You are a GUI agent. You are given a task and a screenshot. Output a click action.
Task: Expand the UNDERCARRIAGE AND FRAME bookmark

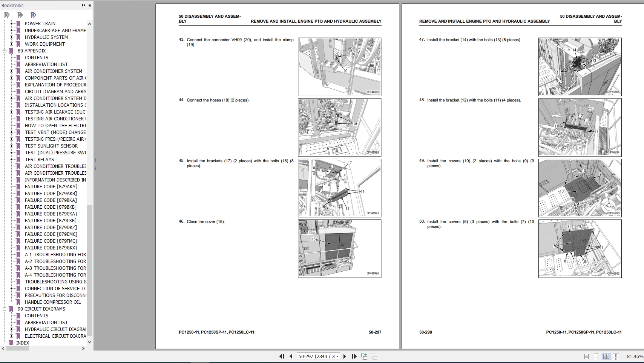pos(11,30)
